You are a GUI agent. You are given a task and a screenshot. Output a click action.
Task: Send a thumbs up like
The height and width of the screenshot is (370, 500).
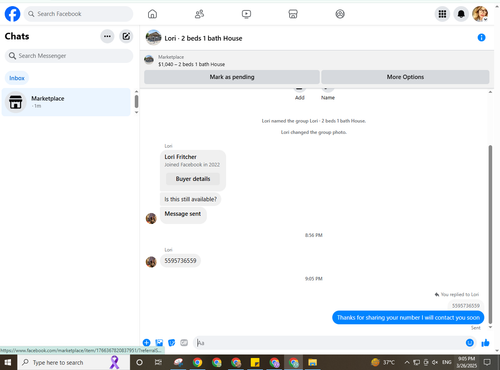click(485, 343)
